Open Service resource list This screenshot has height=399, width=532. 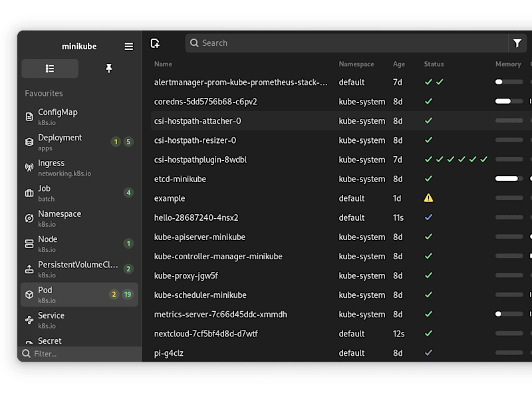tap(79, 321)
